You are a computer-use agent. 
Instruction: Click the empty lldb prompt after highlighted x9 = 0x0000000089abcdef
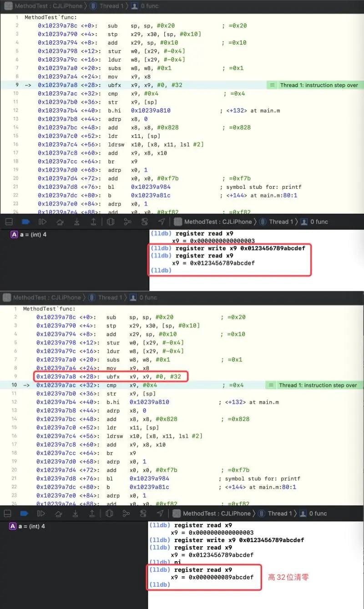[x=160, y=584]
